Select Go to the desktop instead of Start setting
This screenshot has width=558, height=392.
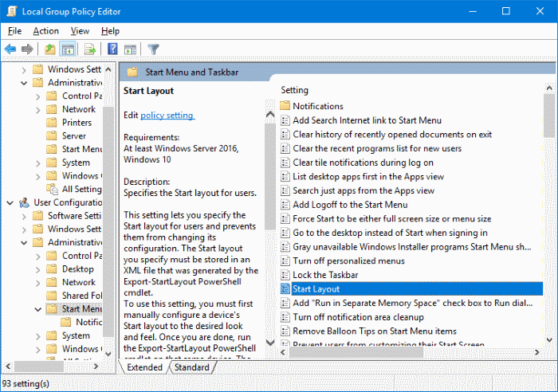(x=390, y=233)
